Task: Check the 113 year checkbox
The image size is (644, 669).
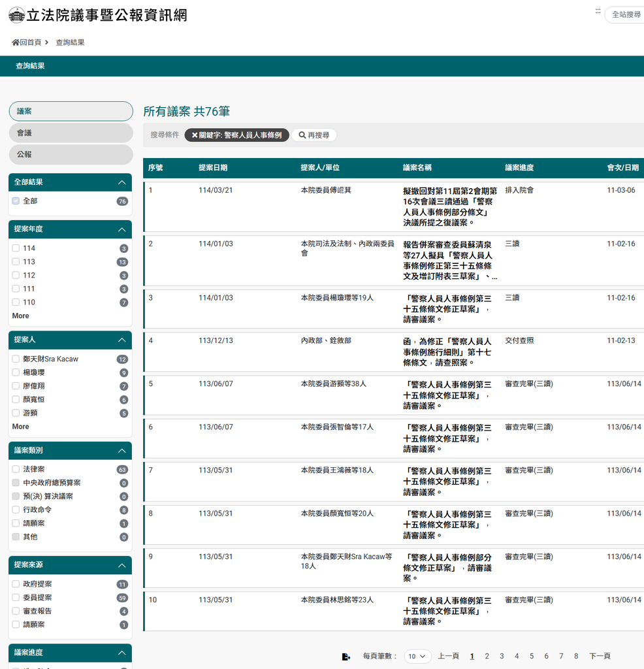Action: [16, 262]
